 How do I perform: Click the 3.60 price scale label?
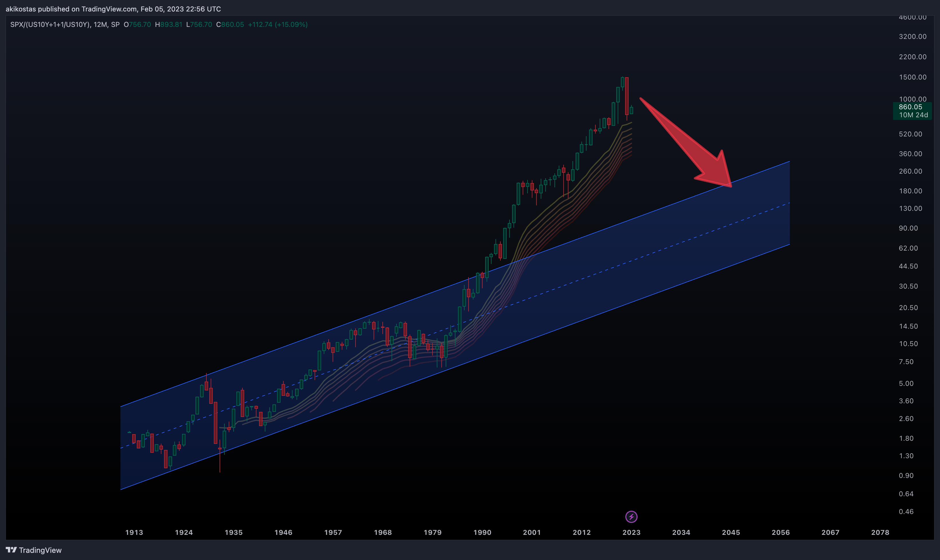click(x=906, y=401)
